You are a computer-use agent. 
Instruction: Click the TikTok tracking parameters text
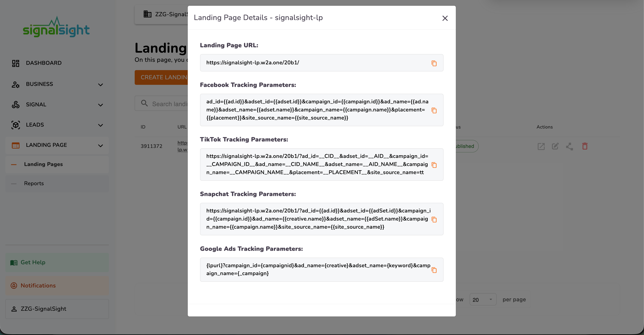click(x=318, y=164)
